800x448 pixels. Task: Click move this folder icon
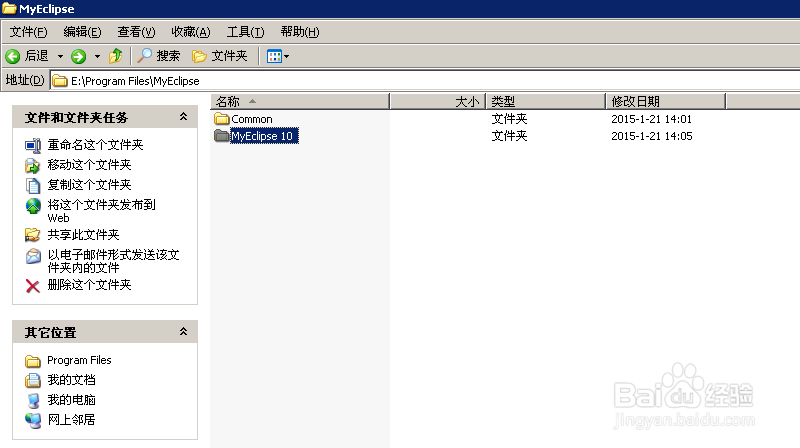coord(33,165)
